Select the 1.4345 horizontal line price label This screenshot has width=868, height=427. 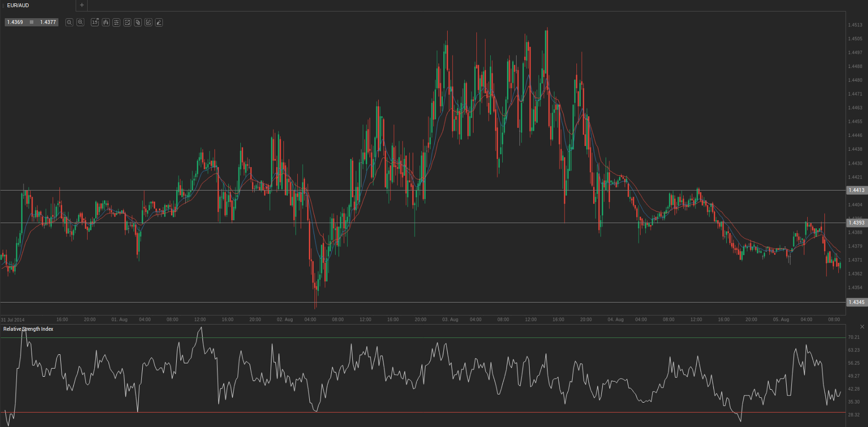(x=857, y=302)
